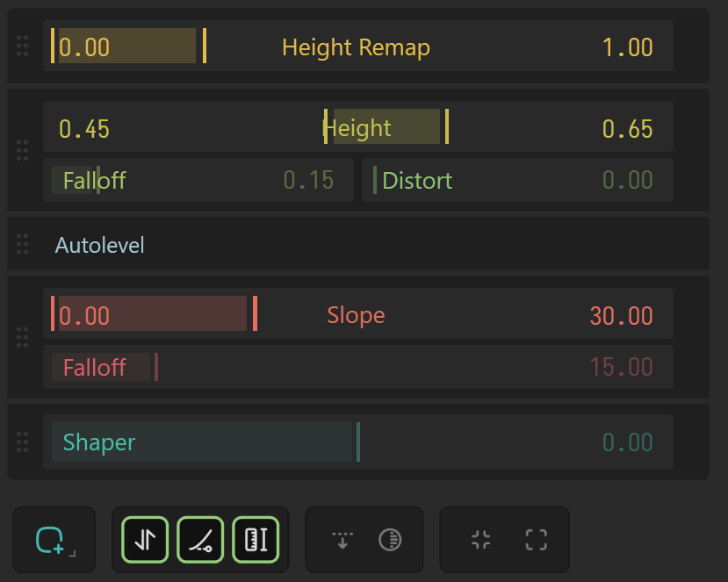The height and width of the screenshot is (582, 728).
Task: Click the clamp levels icon
Action: [x=256, y=539]
